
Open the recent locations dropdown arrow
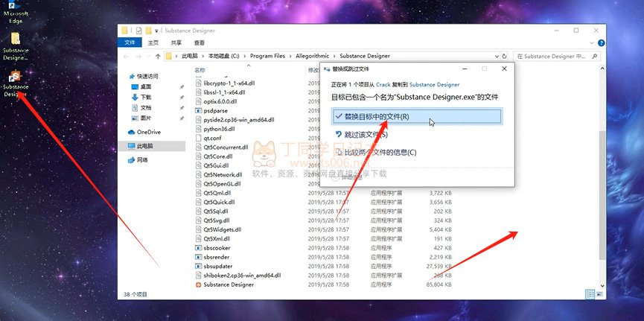[x=149, y=57]
